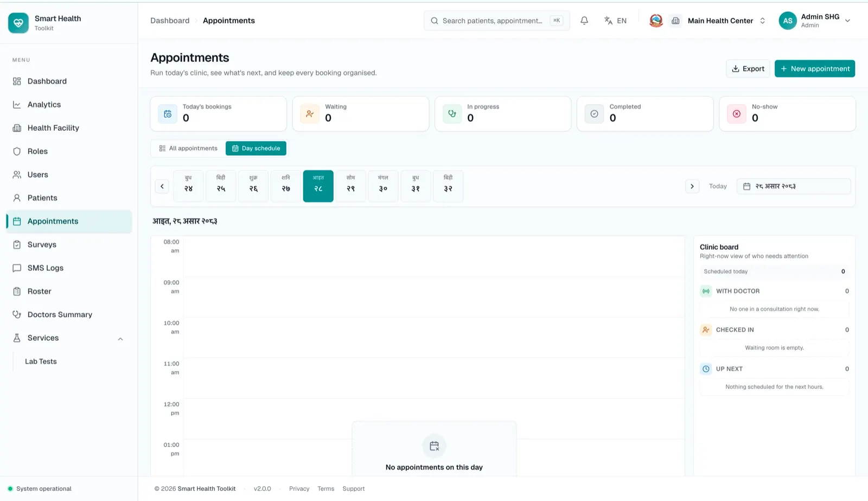Open Health Facility in the sidebar

[x=69, y=128]
